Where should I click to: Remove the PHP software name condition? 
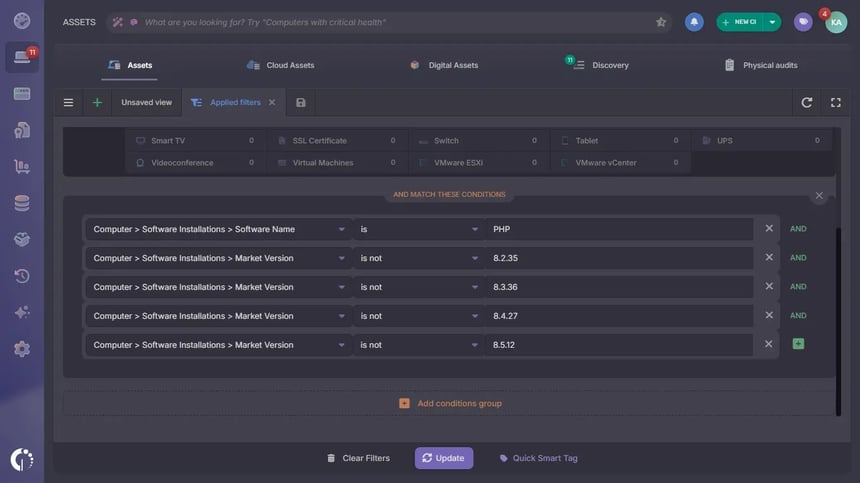pyautogui.click(x=769, y=228)
